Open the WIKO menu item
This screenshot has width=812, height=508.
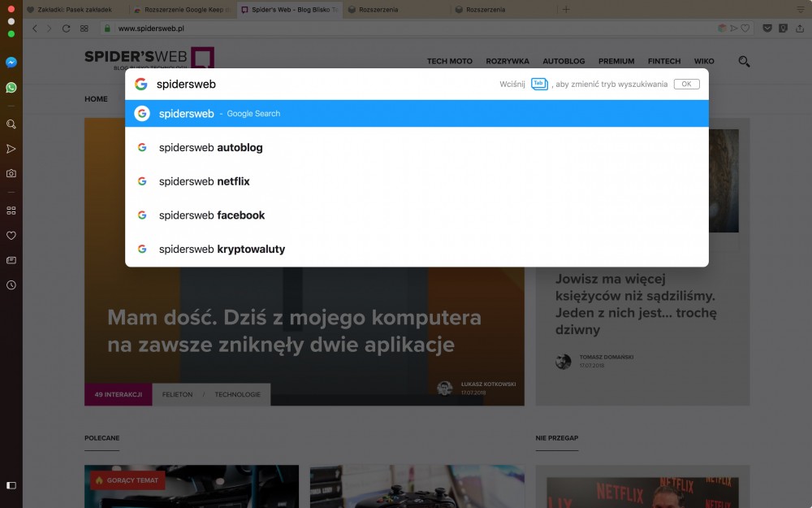(x=704, y=61)
